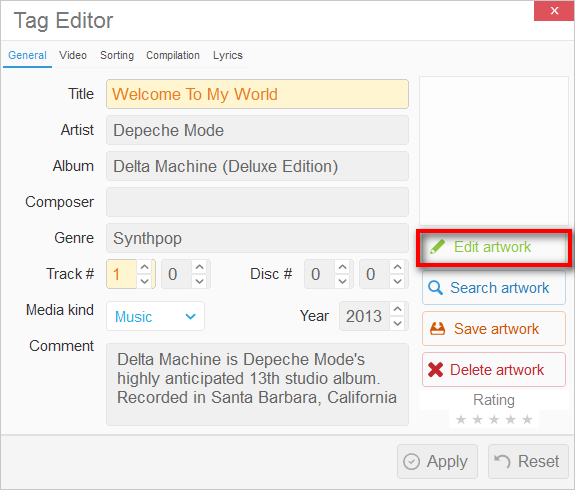Click the empty Composer field
This screenshot has width=575, height=490.
pos(257,202)
